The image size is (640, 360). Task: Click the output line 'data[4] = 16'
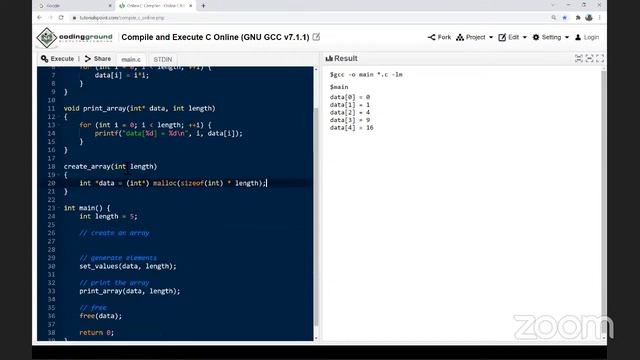[x=351, y=128]
